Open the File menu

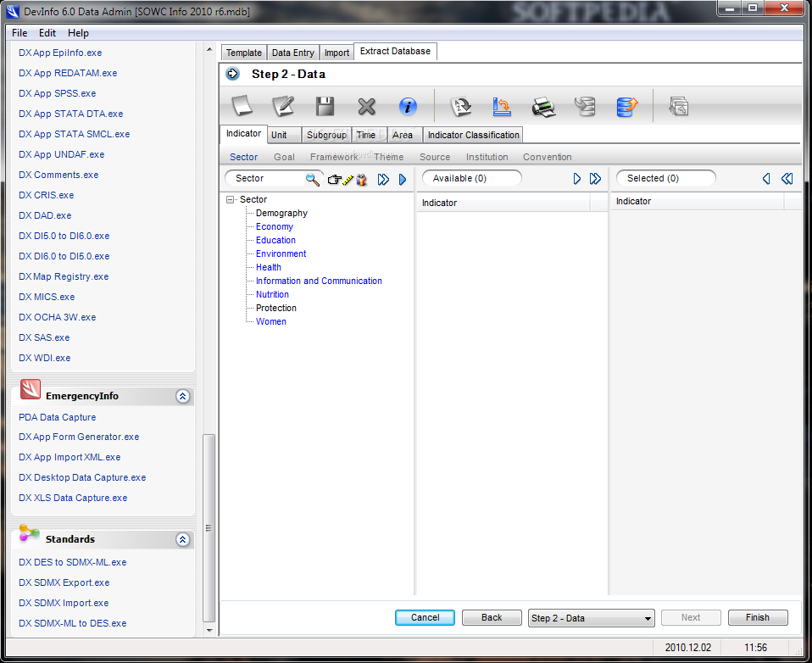pos(19,32)
